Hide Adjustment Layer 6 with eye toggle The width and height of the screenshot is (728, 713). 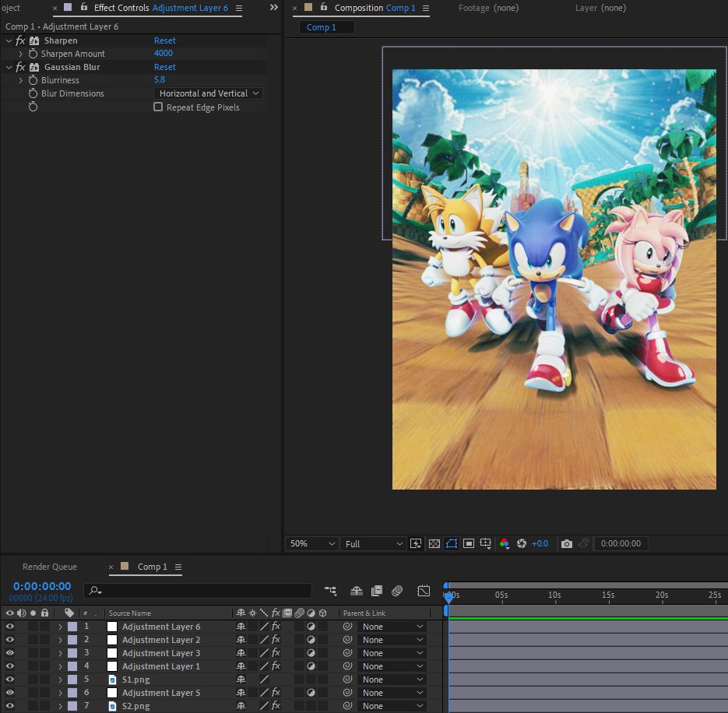(x=10, y=626)
